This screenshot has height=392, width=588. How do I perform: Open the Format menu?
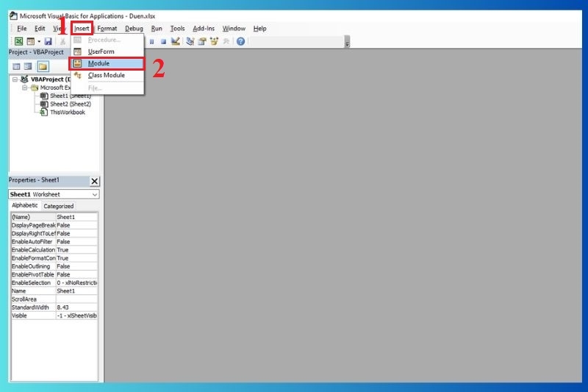pyautogui.click(x=107, y=29)
